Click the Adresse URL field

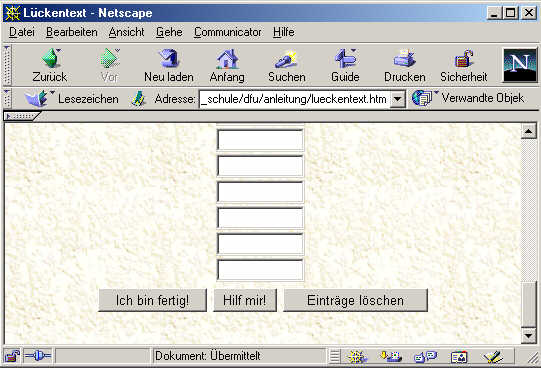(x=295, y=99)
